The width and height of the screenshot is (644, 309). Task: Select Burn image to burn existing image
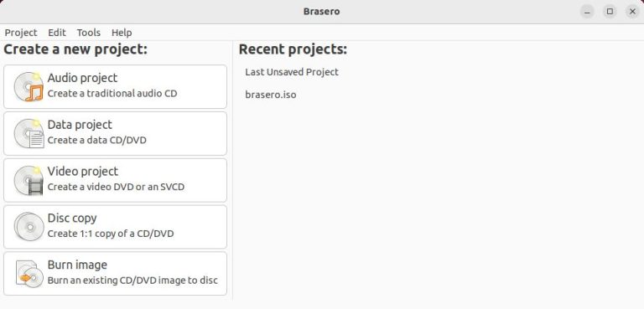pyautogui.click(x=116, y=273)
